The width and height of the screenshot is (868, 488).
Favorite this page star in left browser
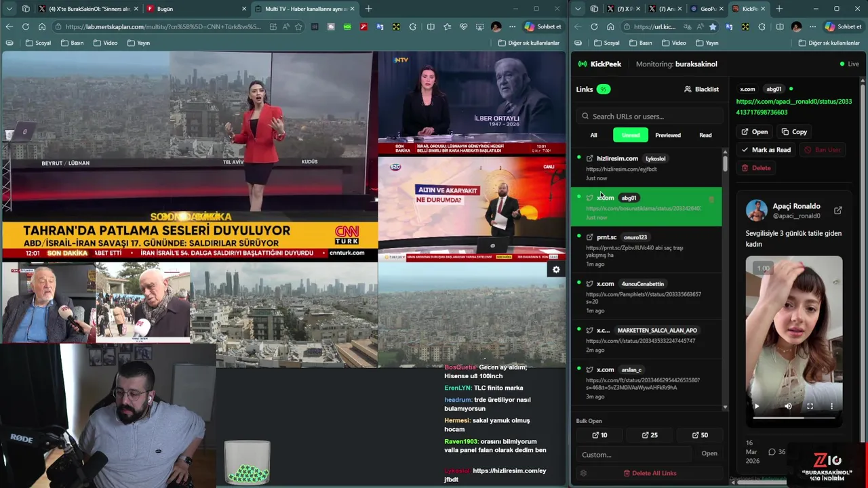[298, 26]
